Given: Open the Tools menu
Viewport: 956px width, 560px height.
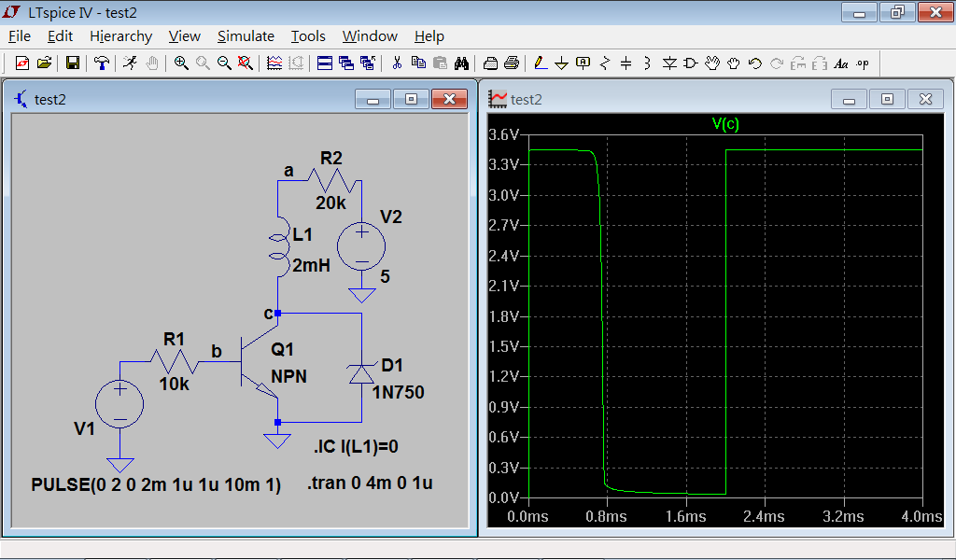Looking at the screenshot, I should click(308, 36).
